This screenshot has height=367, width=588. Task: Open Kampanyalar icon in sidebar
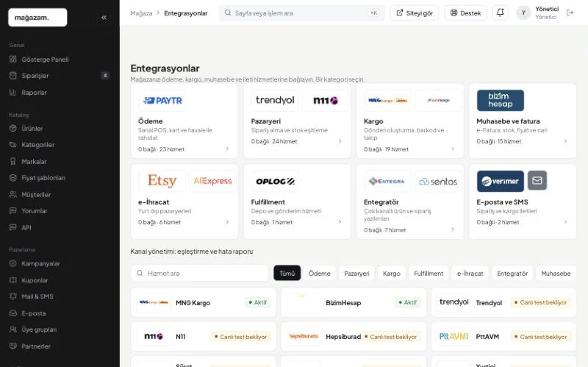[x=13, y=263]
